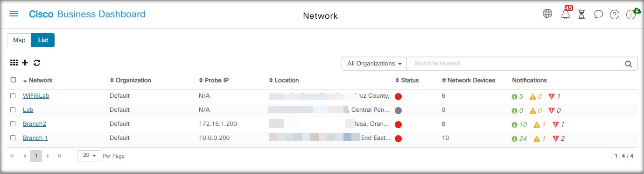This screenshot has height=174, width=644.
Task: Select the List view tab
Action: [43, 40]
